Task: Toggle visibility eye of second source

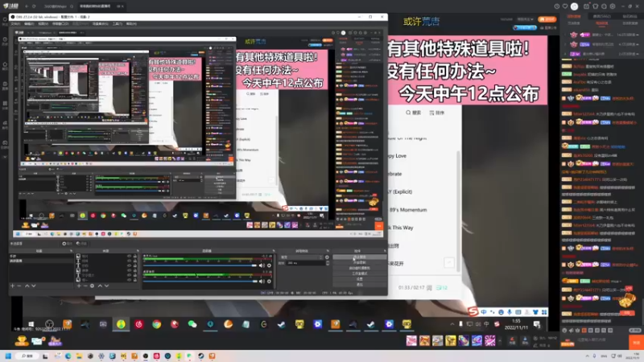Action: pos(129,261)
